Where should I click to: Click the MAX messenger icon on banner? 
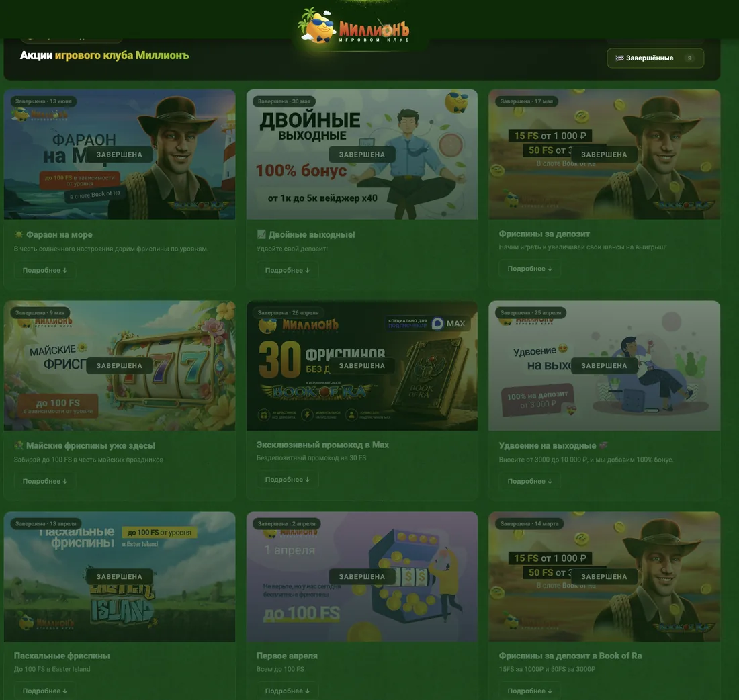(x=437, y=323)
